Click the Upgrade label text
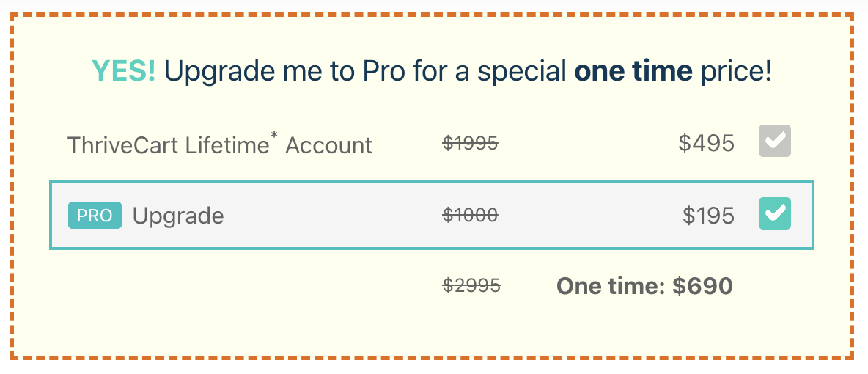This screenshot has width=868, height=374. (x=178, y=216)
